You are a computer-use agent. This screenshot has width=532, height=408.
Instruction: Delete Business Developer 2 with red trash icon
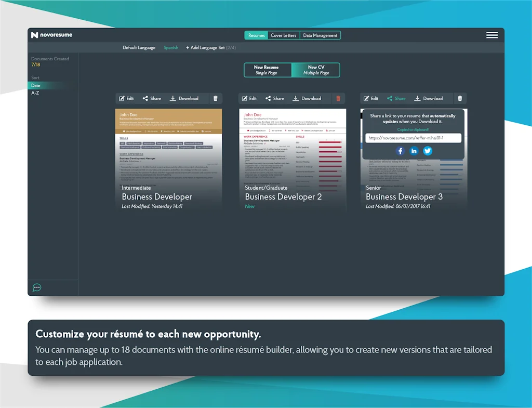(338, 98)
